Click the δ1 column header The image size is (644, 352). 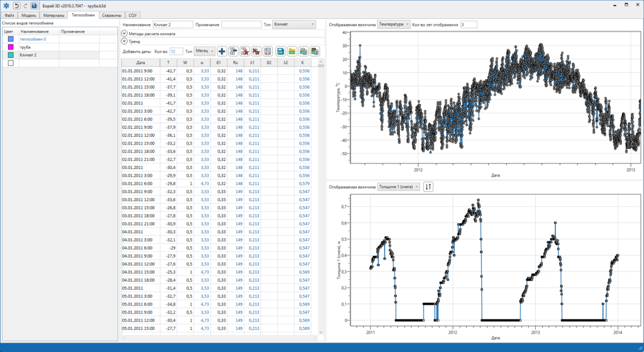[x=218, y=62]
